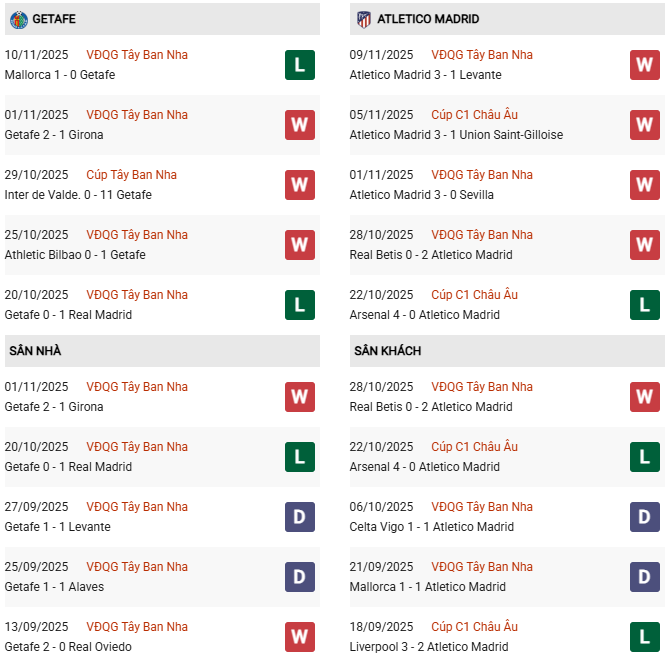Click the D badge for Celta Vigo 1 - 1 Atletico
The height and width of the screenshot is (661, 666).
tap(644, 517)
